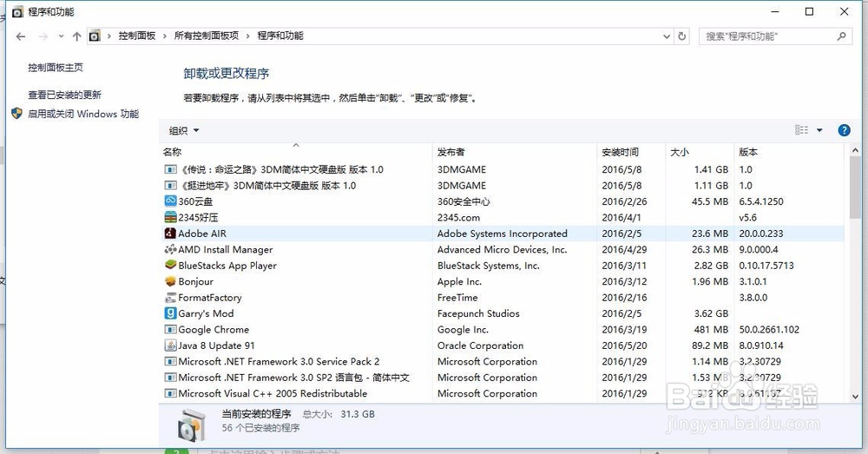Select the Google Chrome program name
Viewport: 868px width, 454px height.
coord(214,330)
